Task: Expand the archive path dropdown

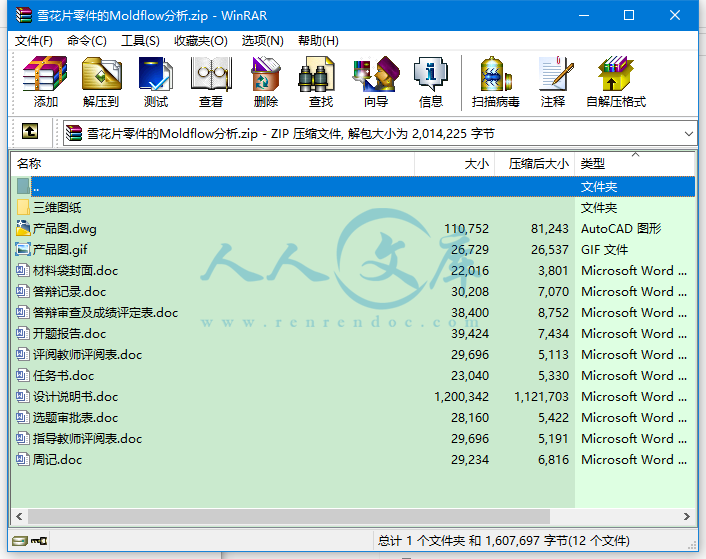Action: (x=688, y=134)
